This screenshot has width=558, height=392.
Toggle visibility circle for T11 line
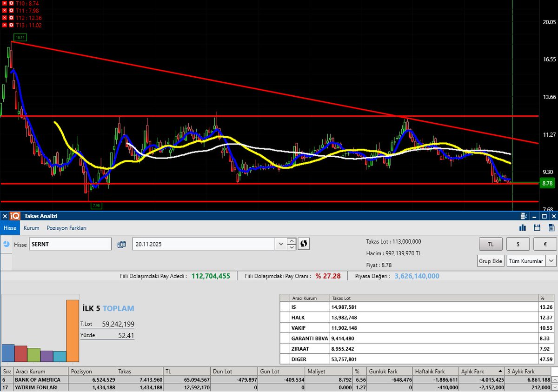(x=11, y=10)
